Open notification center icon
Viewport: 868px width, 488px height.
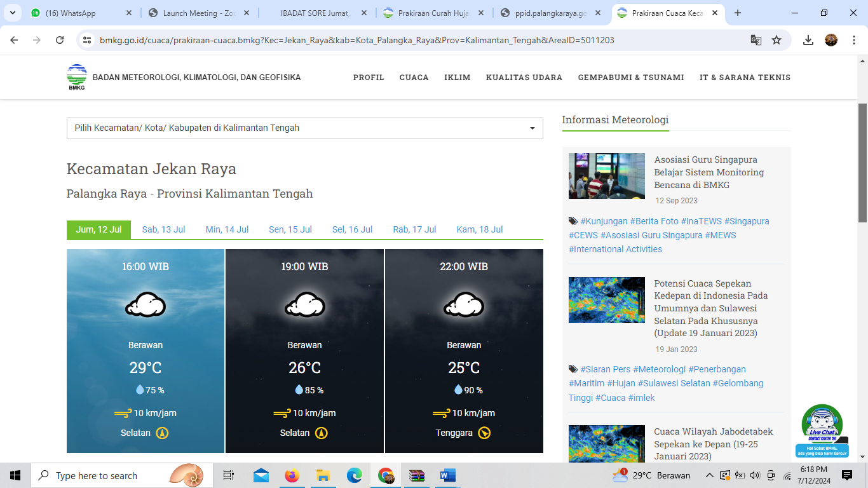click(x=847, y=475)
